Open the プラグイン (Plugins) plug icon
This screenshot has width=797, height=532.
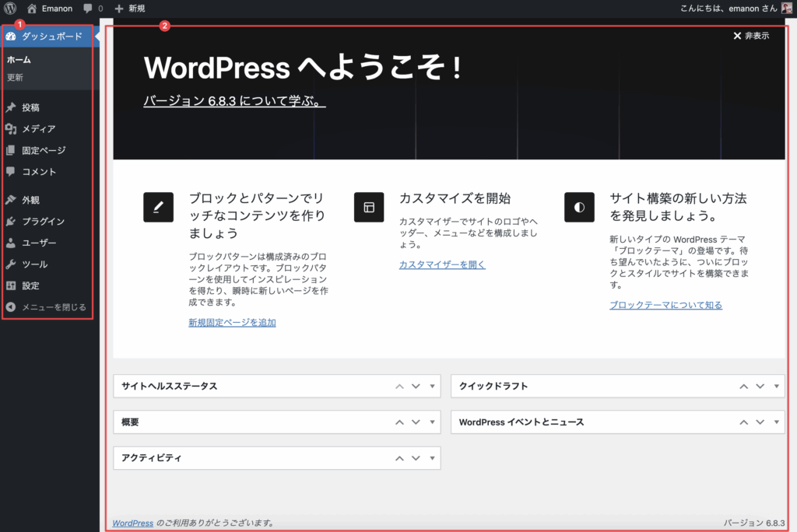pyautogui.click(x=12, y=221)
